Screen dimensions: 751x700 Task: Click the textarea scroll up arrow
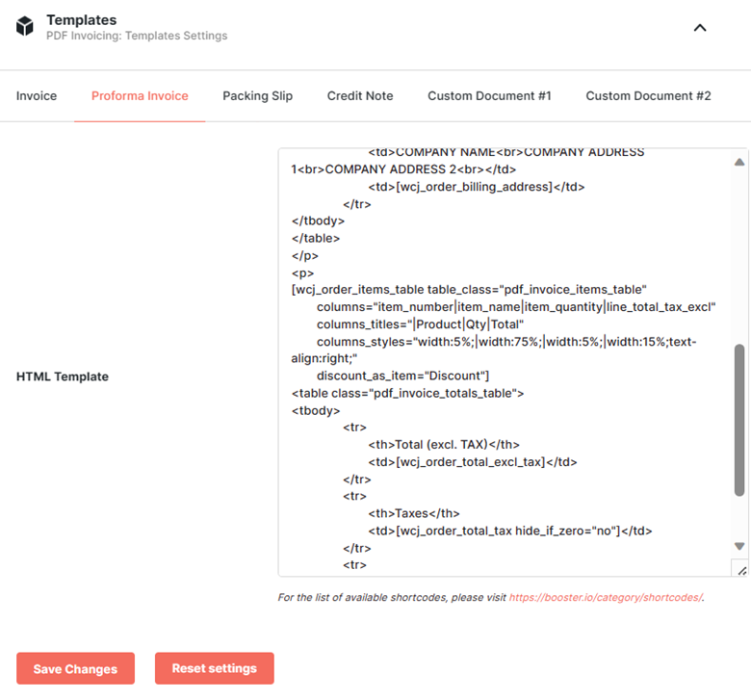[x=739, y=163]
